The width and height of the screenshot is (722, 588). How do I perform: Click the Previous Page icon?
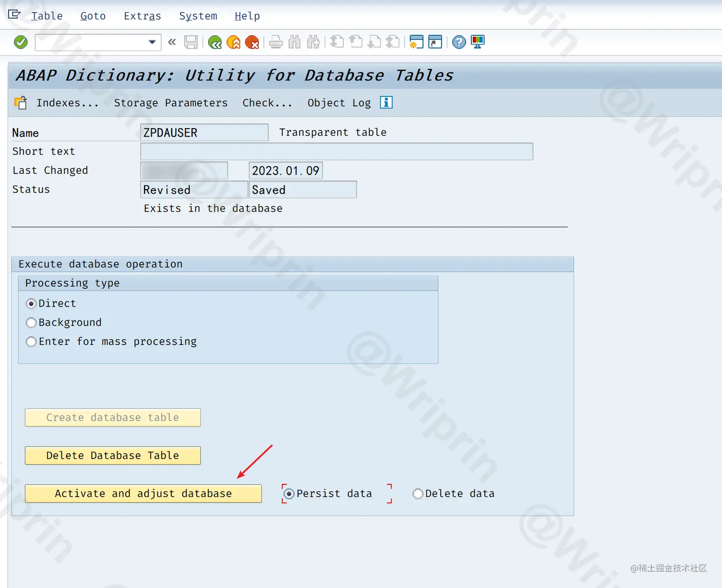pyautogui.click(x=356, y=42)
